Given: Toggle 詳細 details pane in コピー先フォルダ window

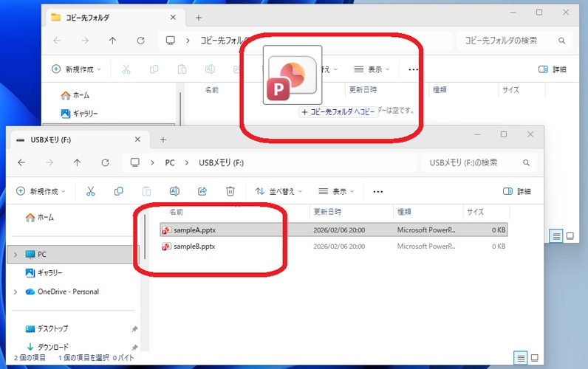Looking at the screenshot, I should click(553, 69).
